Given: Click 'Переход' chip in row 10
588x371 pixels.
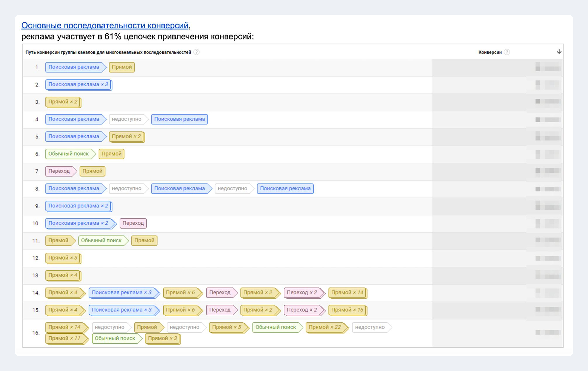Looking at the screenshot, I should click(x=133, y=223).
